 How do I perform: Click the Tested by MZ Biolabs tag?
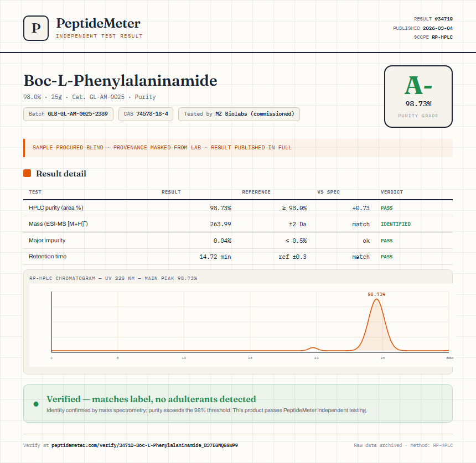[x=239, y=114]
